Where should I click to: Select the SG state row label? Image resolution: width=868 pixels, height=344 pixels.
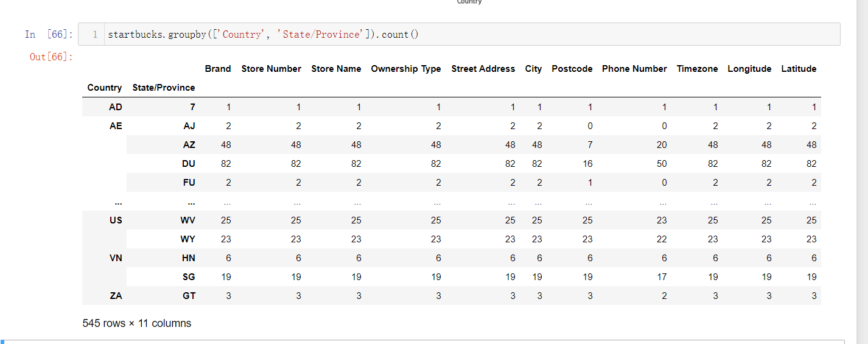(x=189, y=277)
